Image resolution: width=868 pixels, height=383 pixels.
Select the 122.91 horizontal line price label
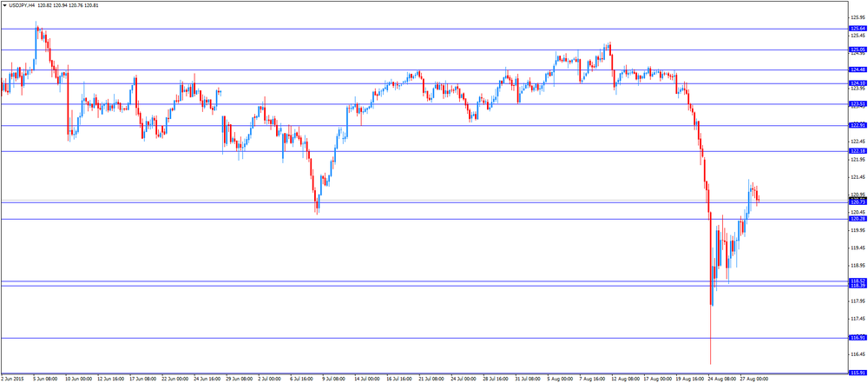(858, 125)
